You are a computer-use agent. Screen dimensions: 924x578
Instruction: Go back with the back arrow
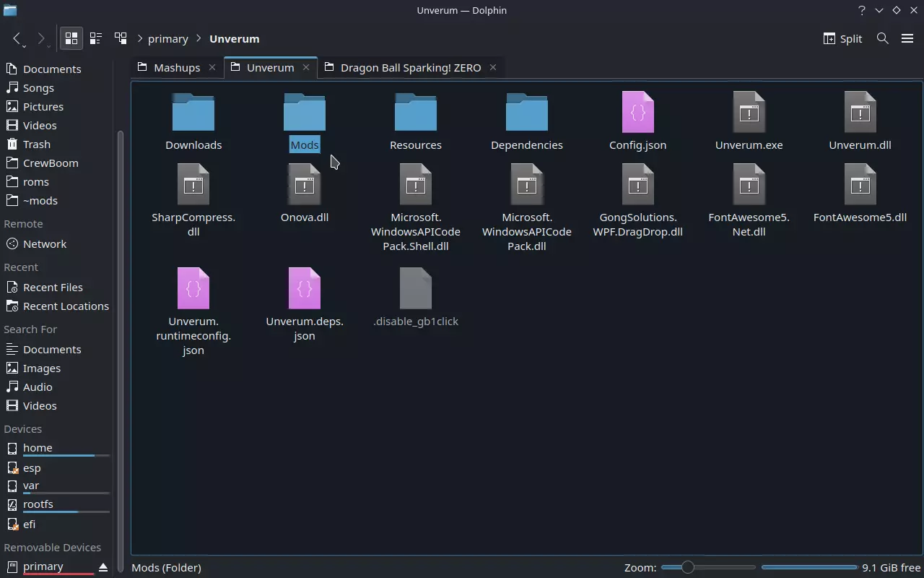pyautogui.click(x=17, y=38)
